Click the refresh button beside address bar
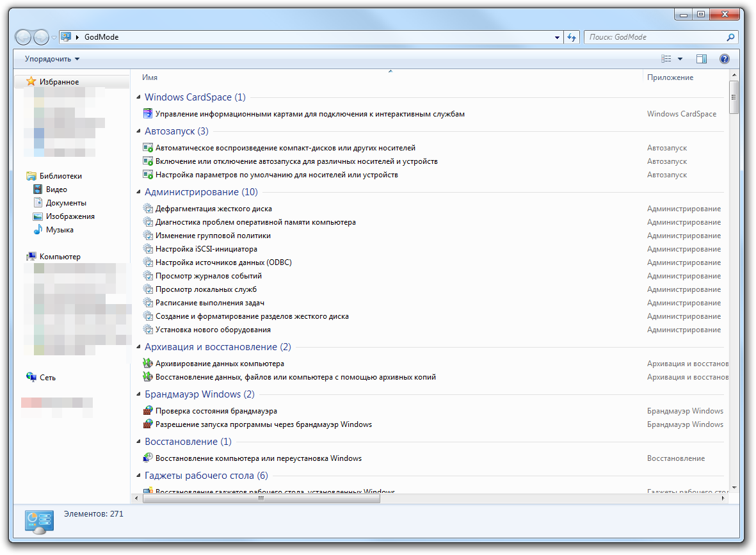The image size is (756, 555). pos(572,37)
